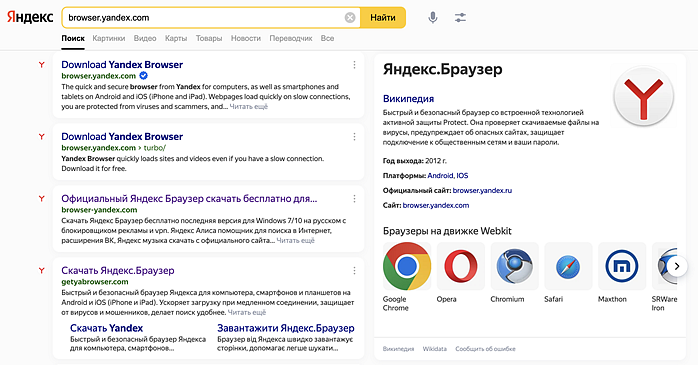Clear the search query with the X icon
Image resolution: width=698 pixels, height=365 pixels.
350,18
